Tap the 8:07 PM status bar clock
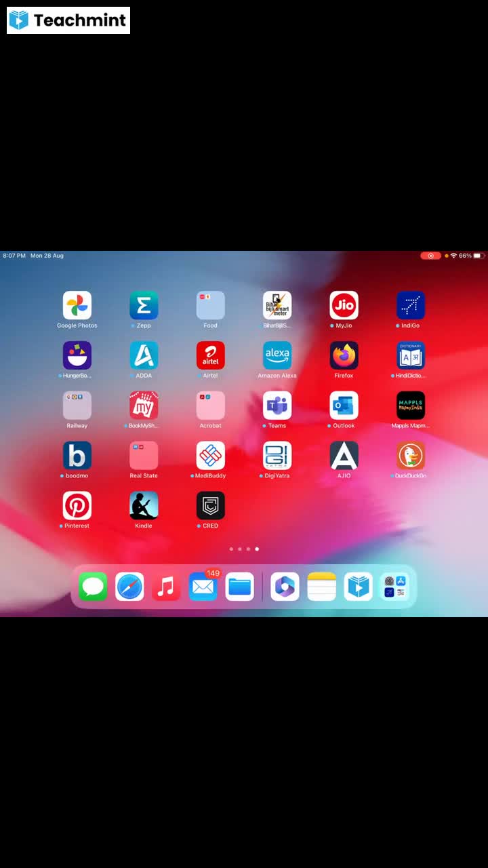 click(14, 256)
